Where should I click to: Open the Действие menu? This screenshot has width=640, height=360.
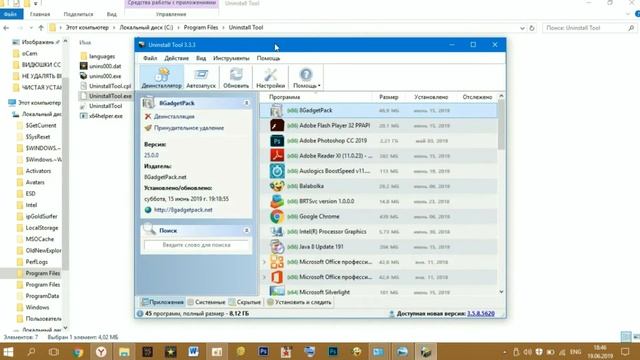176,58
